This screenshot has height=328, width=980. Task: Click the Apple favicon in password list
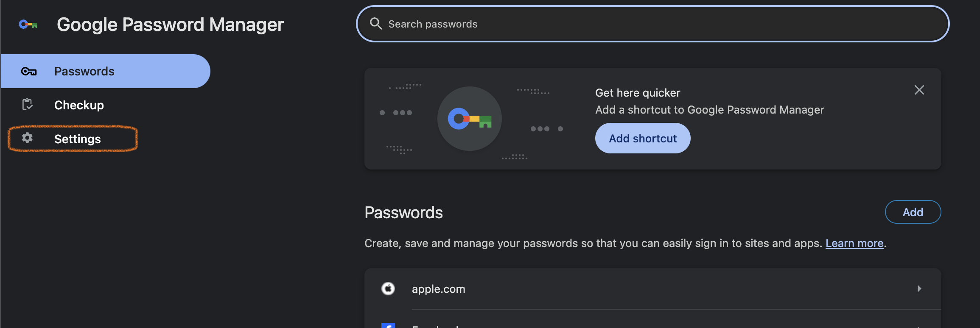(388, 289)
